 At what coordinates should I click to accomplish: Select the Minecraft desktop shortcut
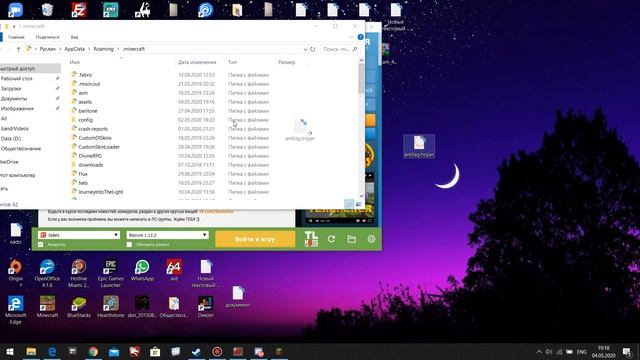click(x=47, y=307)
